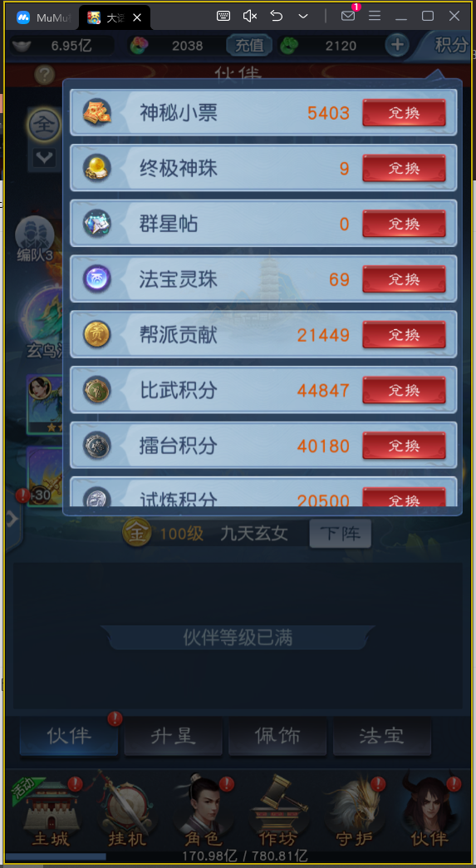Click the experience progress bar at bottom
This screenshot has height=868, width=476.
(x=238, y=856)
